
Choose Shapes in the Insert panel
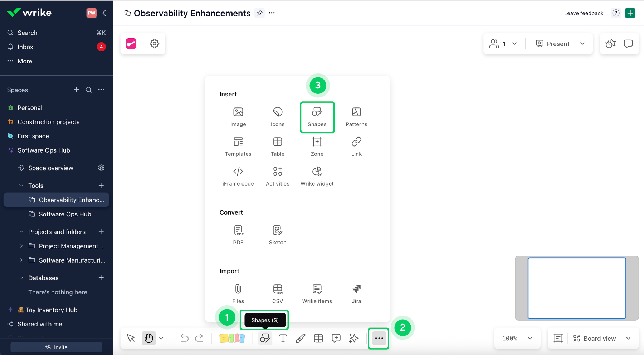coord(317,117)
